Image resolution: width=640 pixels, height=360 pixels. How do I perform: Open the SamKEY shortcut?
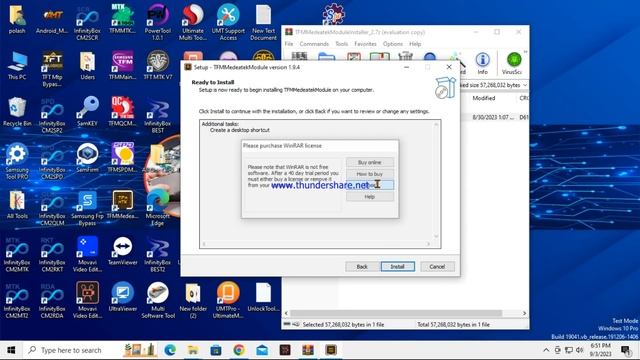click(87, 112)
